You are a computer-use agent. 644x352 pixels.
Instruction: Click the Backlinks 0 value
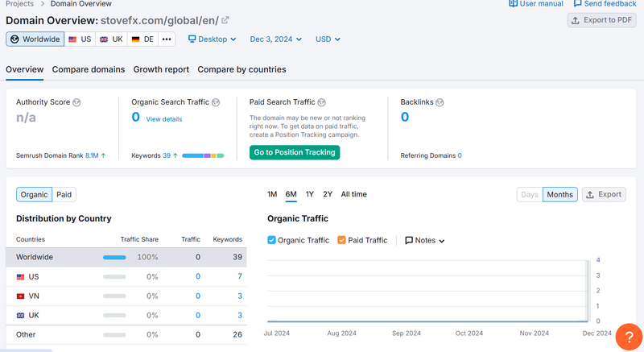coord(405,117)
